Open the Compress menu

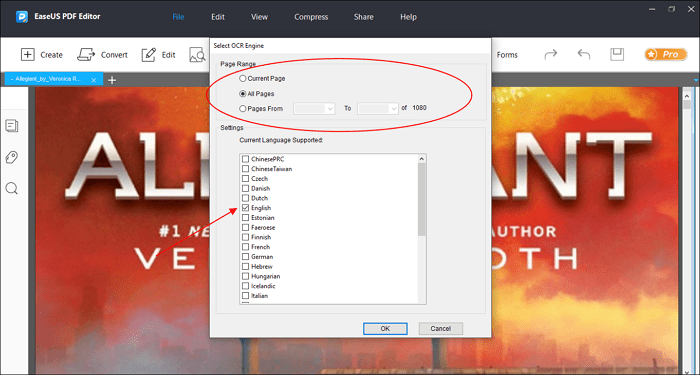[311, 17]
